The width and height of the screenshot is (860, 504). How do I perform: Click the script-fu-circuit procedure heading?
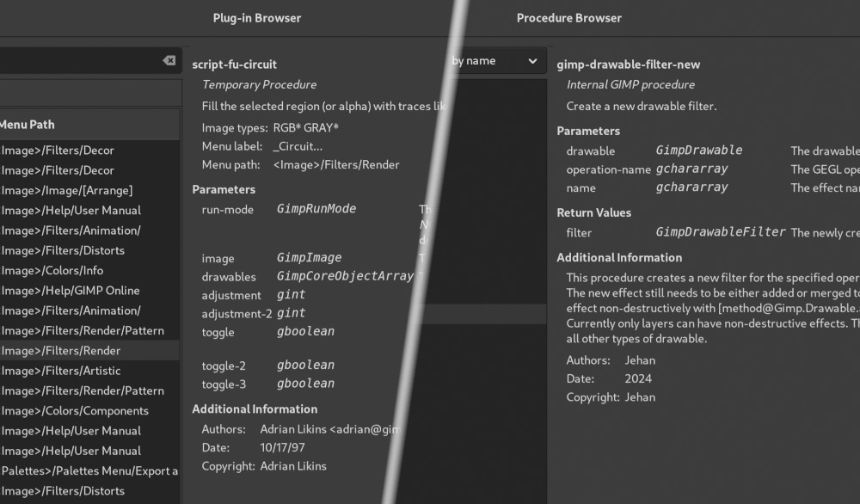(x=234, y=65)
